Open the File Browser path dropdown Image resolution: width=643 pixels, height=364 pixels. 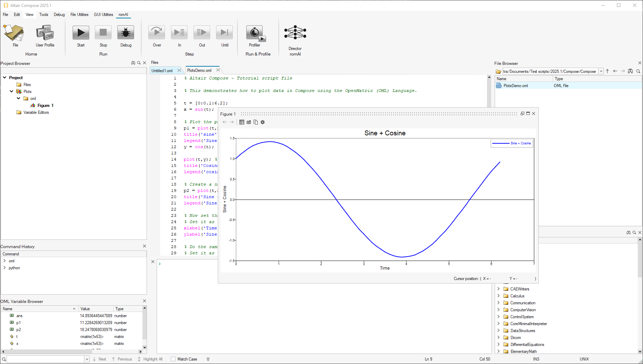pos(601,71)
